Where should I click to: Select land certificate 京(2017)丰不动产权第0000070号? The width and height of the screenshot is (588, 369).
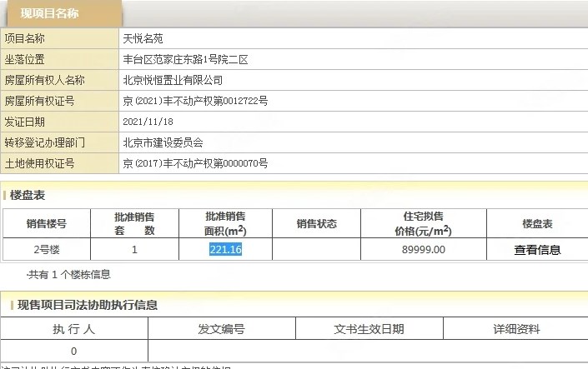(195, 163)
